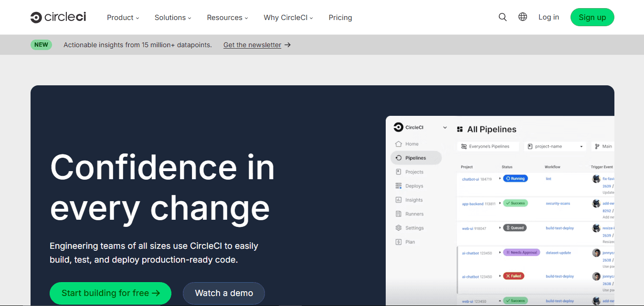Open the web-ui 918047 project link
Screen dimensions: 644x306
coord(467,229)
